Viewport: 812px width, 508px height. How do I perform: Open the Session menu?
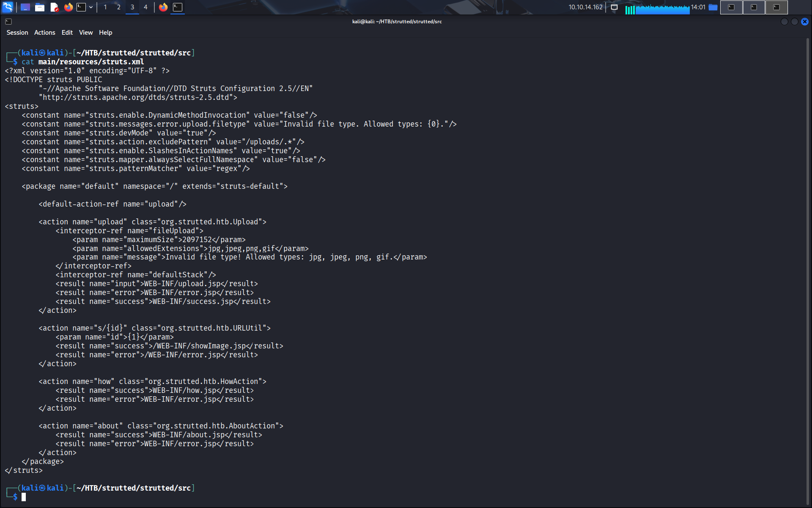(17, 33)
